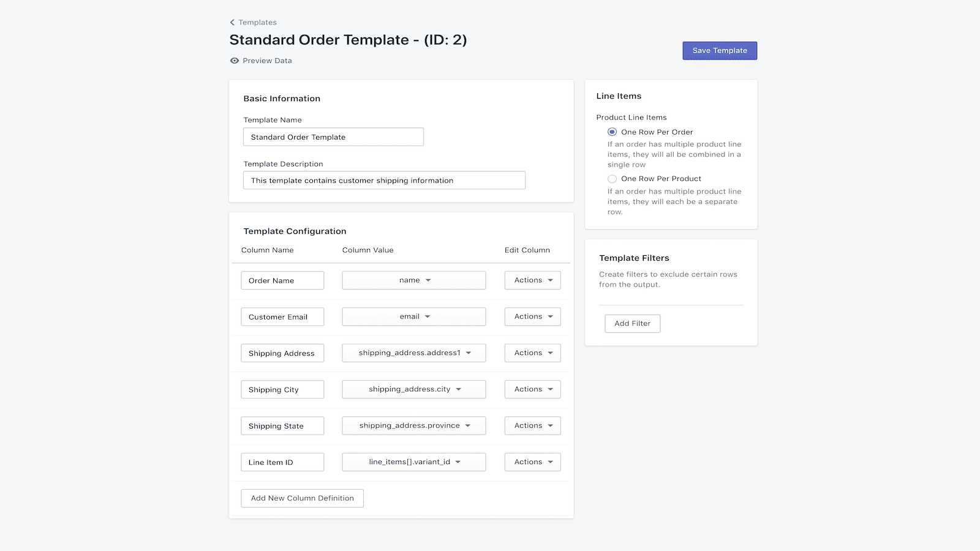
Task: Click the back chevron beside Templates
Action: click(x=232, y=22)
